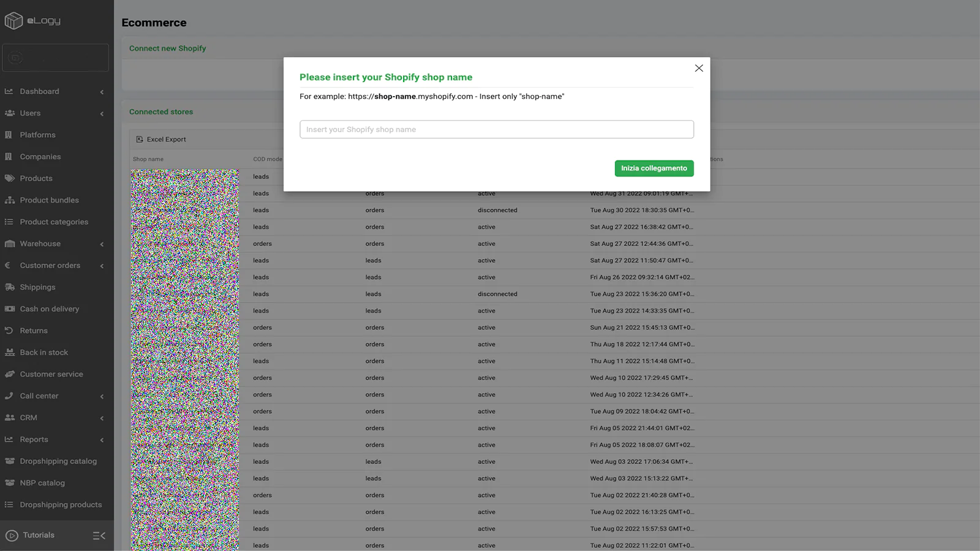The width and height of the screenshot is (980, 551).
Task: Click the Tue Aug 02 2022 21:40:28 date cell
Action: (x=642, y=495)
